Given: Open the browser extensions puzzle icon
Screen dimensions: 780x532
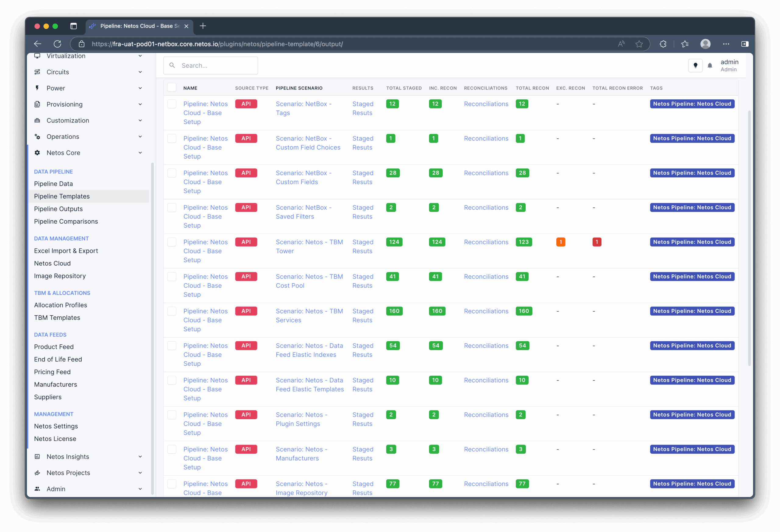Looking at the screenshot, I should coord(663,44).
